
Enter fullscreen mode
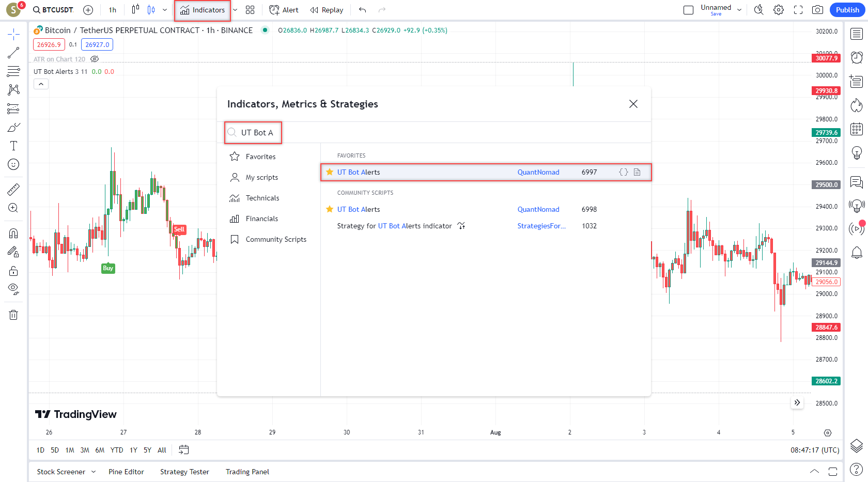(x=798, y=10)
